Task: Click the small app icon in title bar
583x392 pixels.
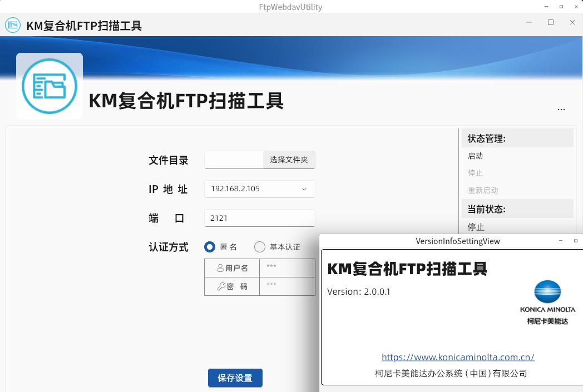Action: [x=13, y=25]
